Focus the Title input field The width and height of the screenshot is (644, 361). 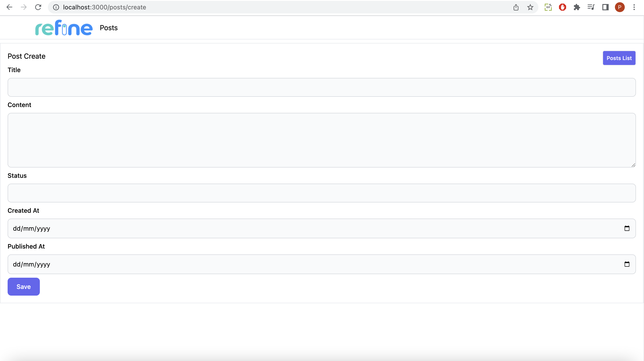pyautogui.click(x=322, y=87)
